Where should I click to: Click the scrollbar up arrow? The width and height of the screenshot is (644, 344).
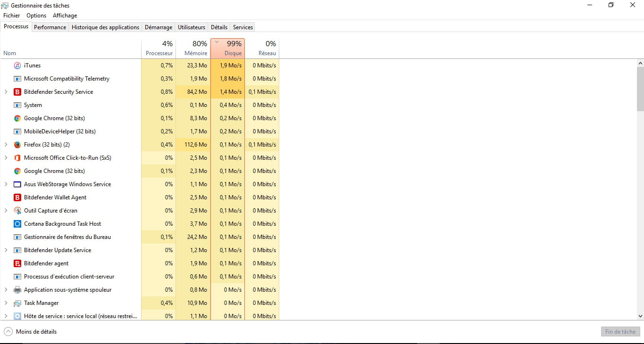pyautogui.click(x=640, y=63)
